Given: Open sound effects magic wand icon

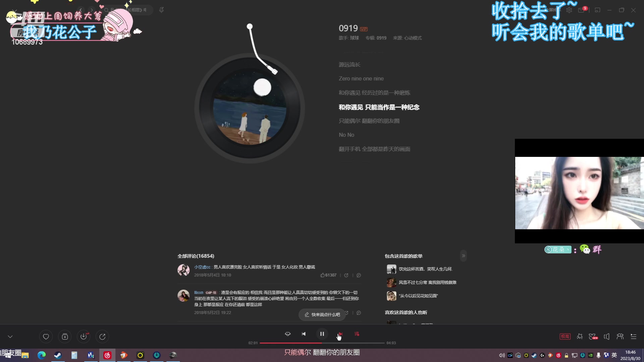Looking at the screenshot, I should 580,337.
